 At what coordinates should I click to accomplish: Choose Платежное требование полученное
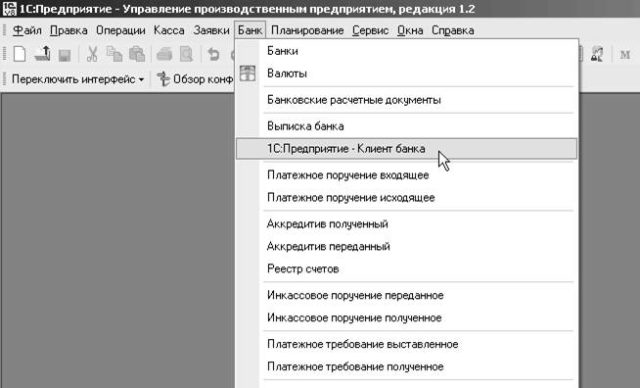point(407,367)
